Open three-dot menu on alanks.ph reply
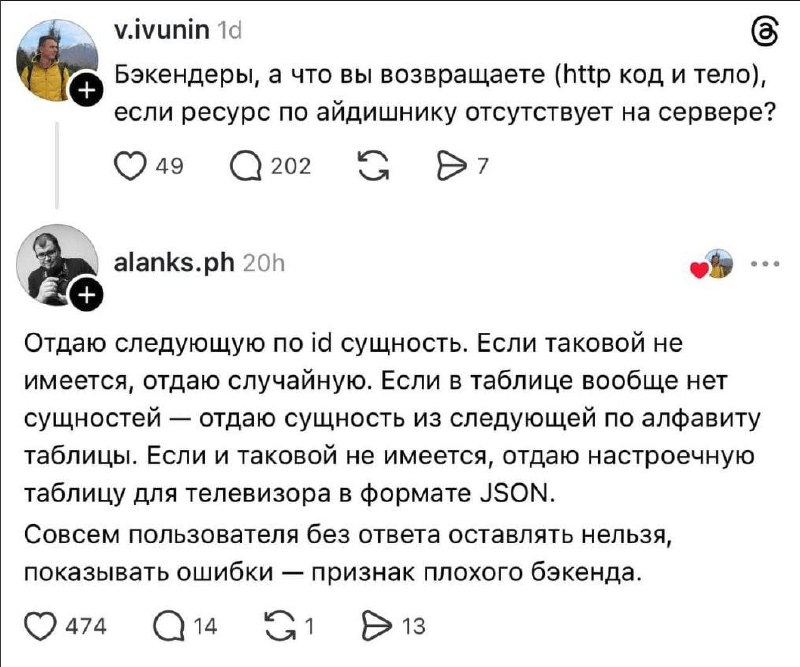This screenshot has height=667, width=800. click(765, 264)
